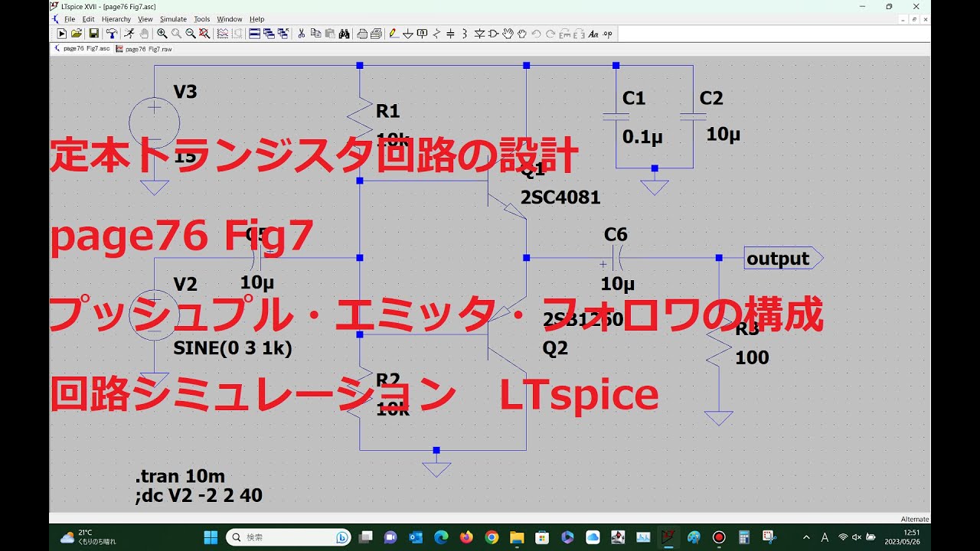This screenshot has height=551, width=980.
Task: Click the 0.1µ capacitor value
Action: [643, 137]
